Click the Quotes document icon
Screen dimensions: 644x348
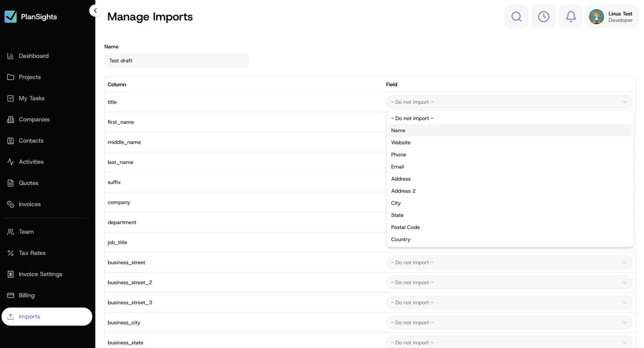pos(10,183)
